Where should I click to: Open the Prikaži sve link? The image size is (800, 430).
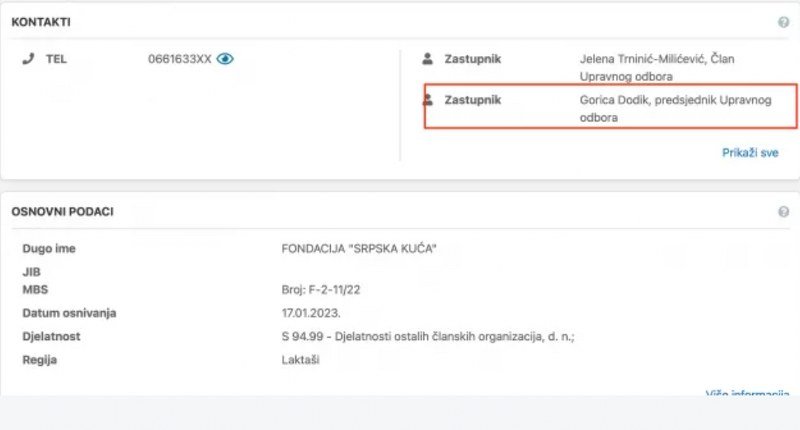point(750,153)
